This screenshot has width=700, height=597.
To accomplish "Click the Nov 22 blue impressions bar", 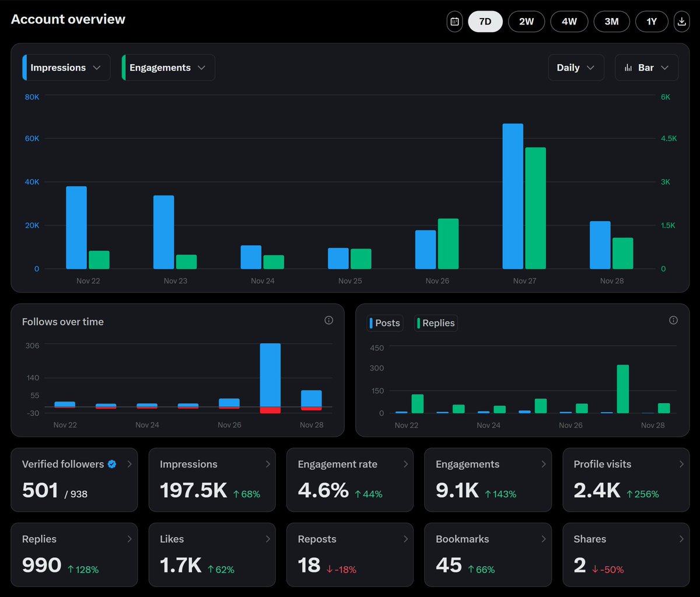I will [76, 228].
